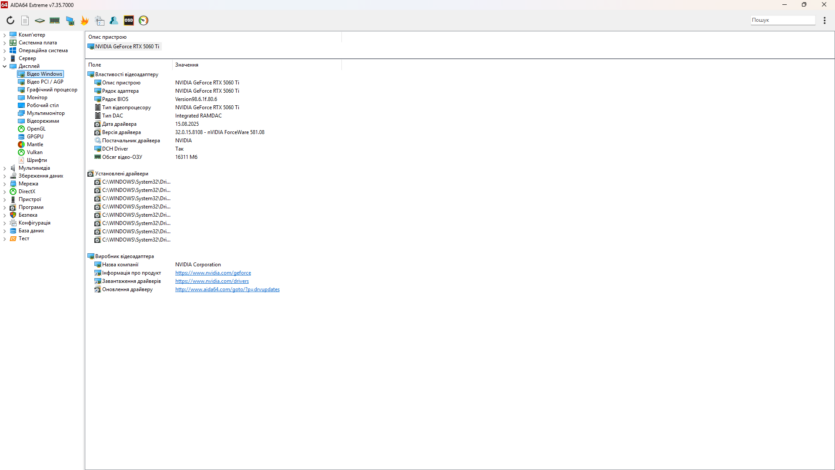Click the user silhouette toolbar icon
This screenshot has height=470, width=835.
114,20
